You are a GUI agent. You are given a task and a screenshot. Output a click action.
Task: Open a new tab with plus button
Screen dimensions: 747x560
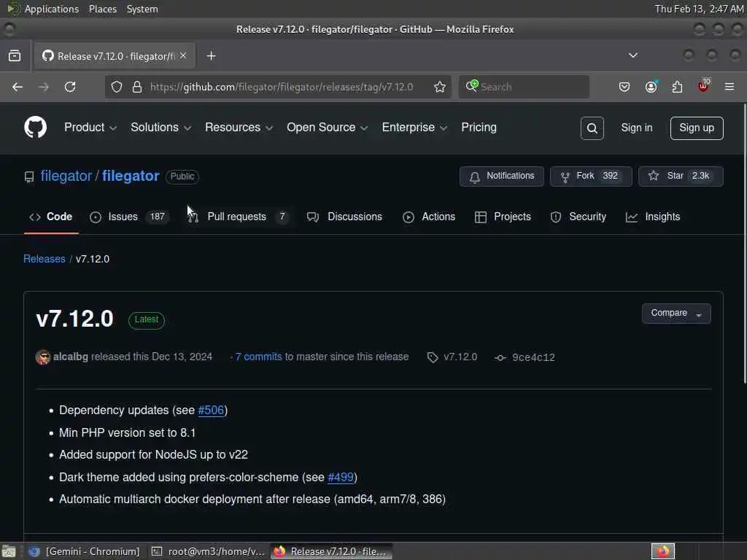211,55
